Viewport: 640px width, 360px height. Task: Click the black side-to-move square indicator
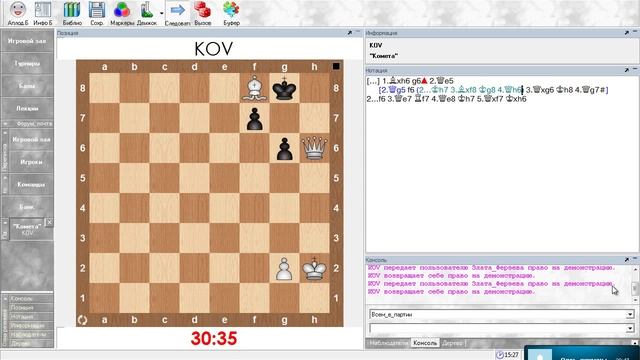(x=336, y=66)
